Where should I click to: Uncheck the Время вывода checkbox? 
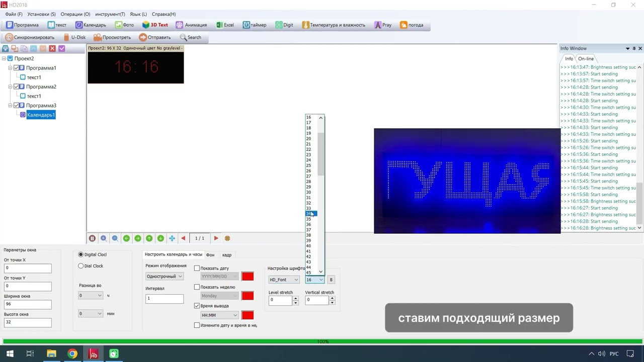[x=197, y=306]
